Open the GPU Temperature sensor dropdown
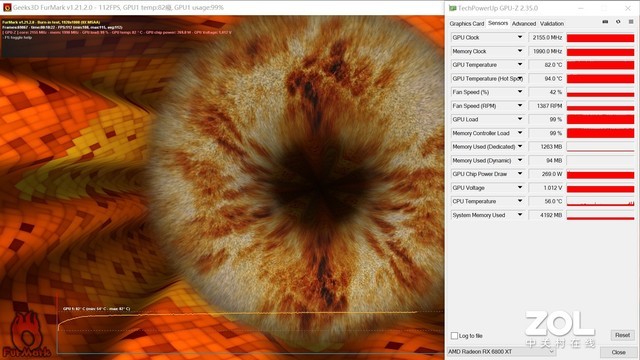The height and width of the screenshot is (360, 640). pos(520,64)
